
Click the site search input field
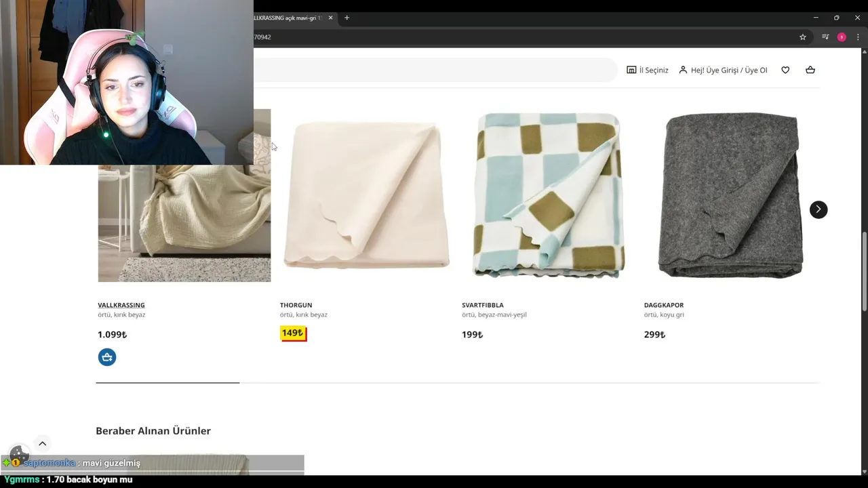click(x=434, y=70)
